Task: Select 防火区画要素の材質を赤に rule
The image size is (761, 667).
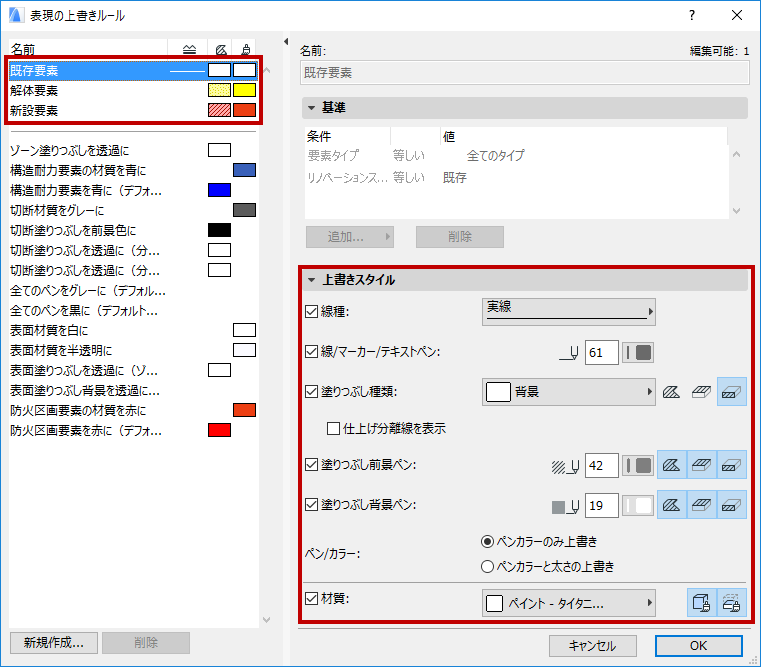Action: [133, 410]
